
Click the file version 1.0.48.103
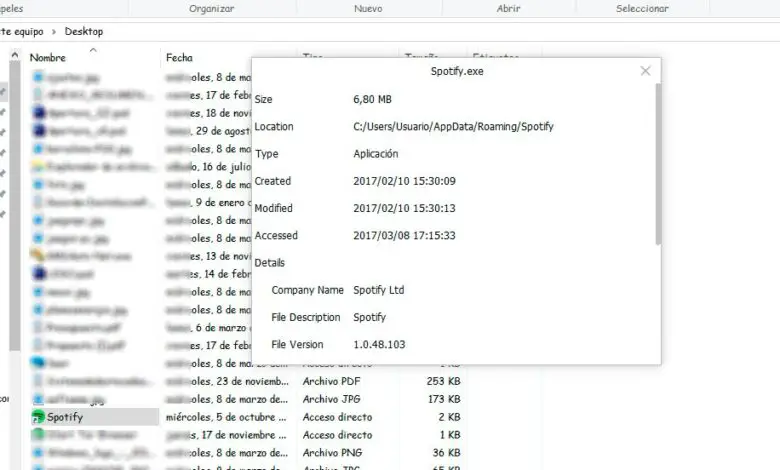point(379,345)
